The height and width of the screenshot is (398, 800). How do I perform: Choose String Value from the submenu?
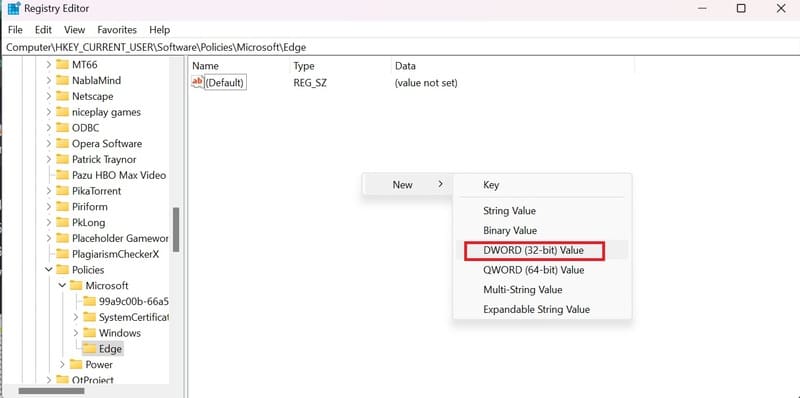pyautogui.click(x=542, y=211)
